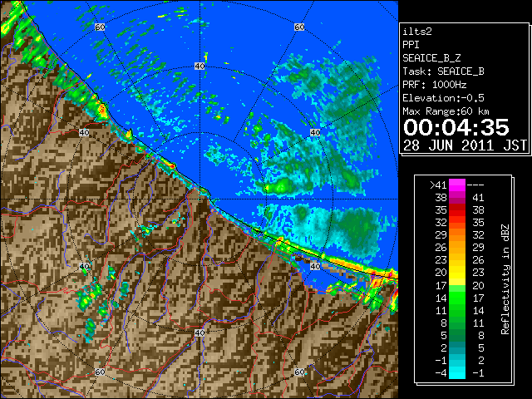Image resolution: width=532 pixels, height=399 pixels.
Task: Click the "---" legend upper-bound label
Action: pyautogui.click(x=475, y=185)
